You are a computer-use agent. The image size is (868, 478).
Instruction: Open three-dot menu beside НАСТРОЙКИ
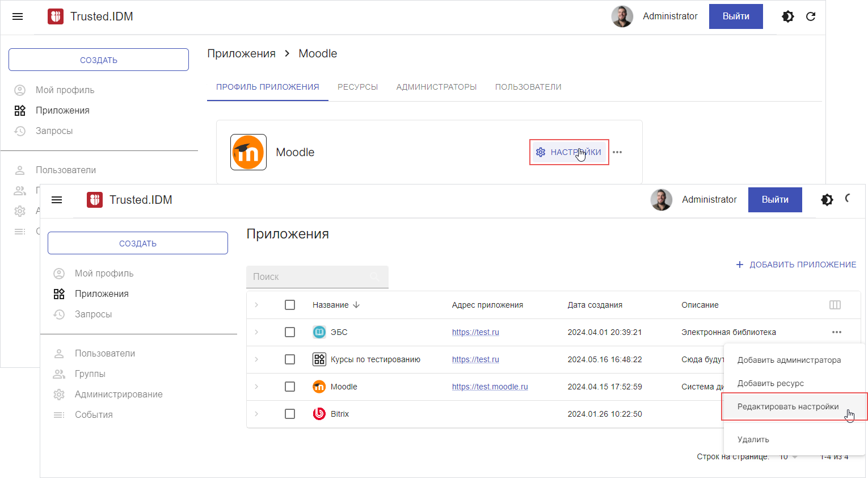(x=617, y=152)
